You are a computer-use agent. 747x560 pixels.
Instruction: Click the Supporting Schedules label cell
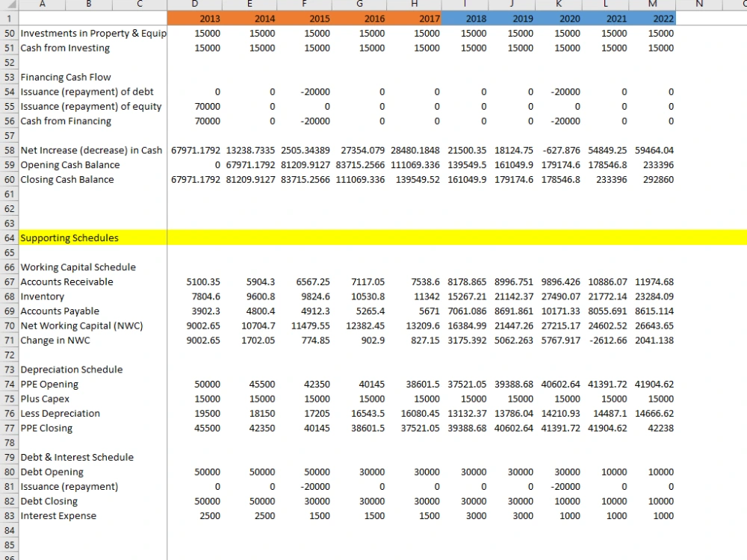point(69,237)
